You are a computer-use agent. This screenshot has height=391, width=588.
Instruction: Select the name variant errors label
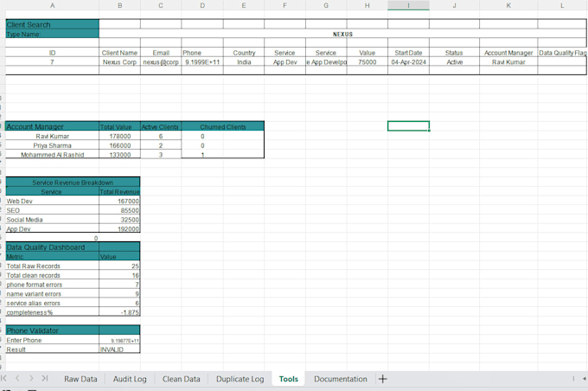click(x=52, y=293)
